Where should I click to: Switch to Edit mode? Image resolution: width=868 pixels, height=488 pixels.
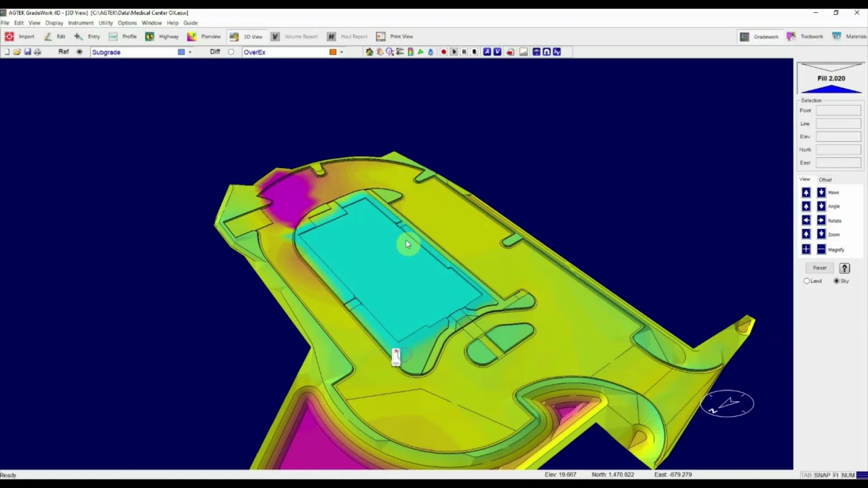click(x=55, y=37)
